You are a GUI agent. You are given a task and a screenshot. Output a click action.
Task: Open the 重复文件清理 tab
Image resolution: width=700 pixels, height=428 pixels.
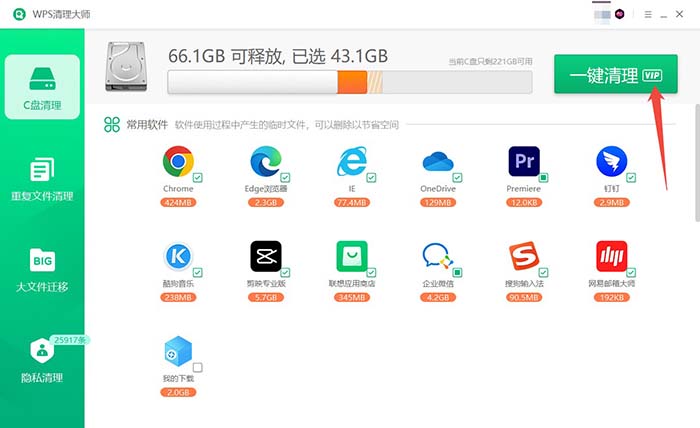pyautogui.click(x=42, y=179)
